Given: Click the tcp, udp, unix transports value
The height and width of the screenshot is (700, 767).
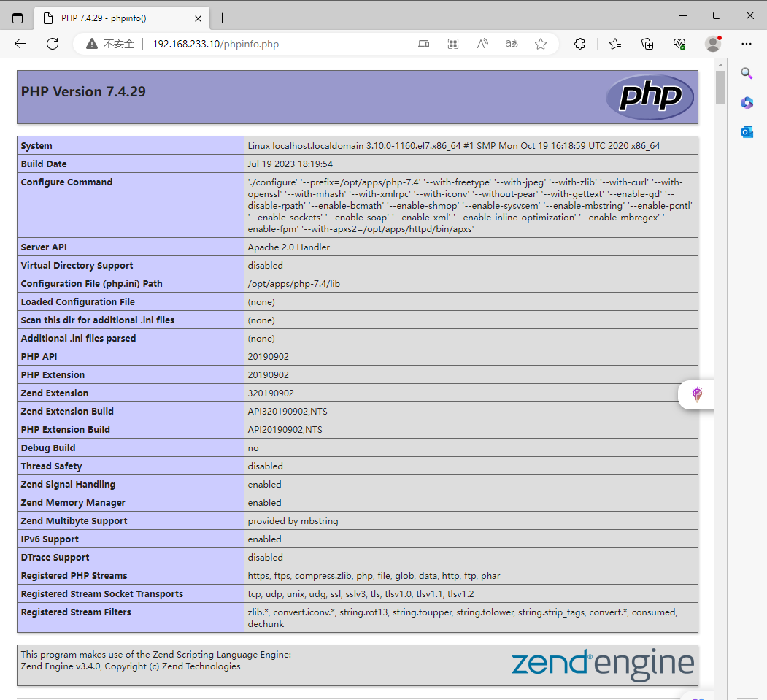Looking at the screenshot, I should [361, 594].
